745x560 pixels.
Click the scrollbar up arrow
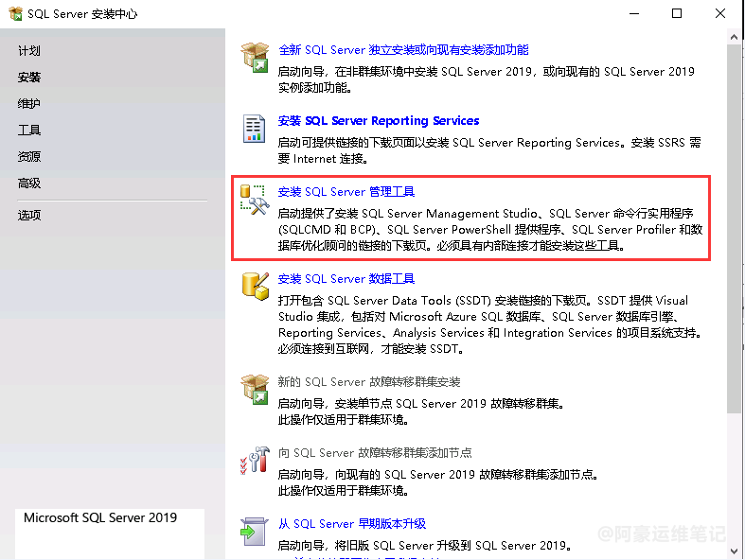[x=734, y=37]
